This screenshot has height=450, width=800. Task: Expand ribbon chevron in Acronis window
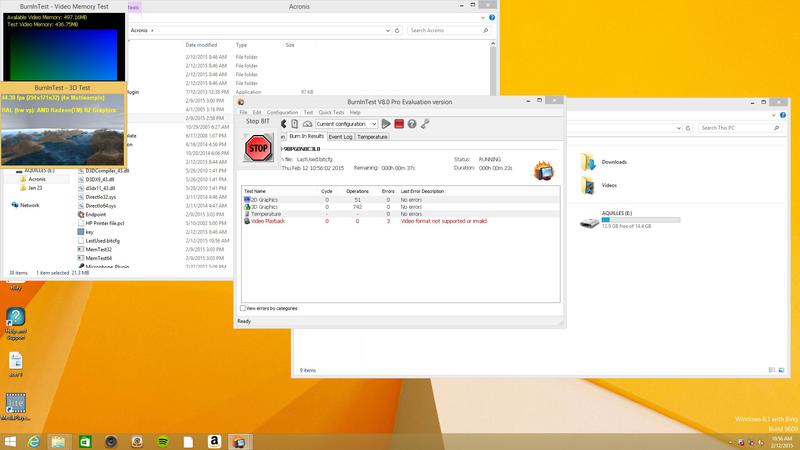[x=483, y=17]
